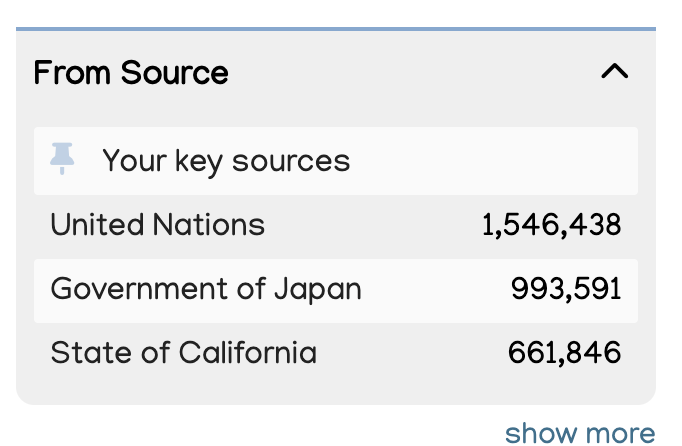Click gap between United Nations and its count
The height and width of the screenshot is (446, 682).
click(x=370, y=225)
